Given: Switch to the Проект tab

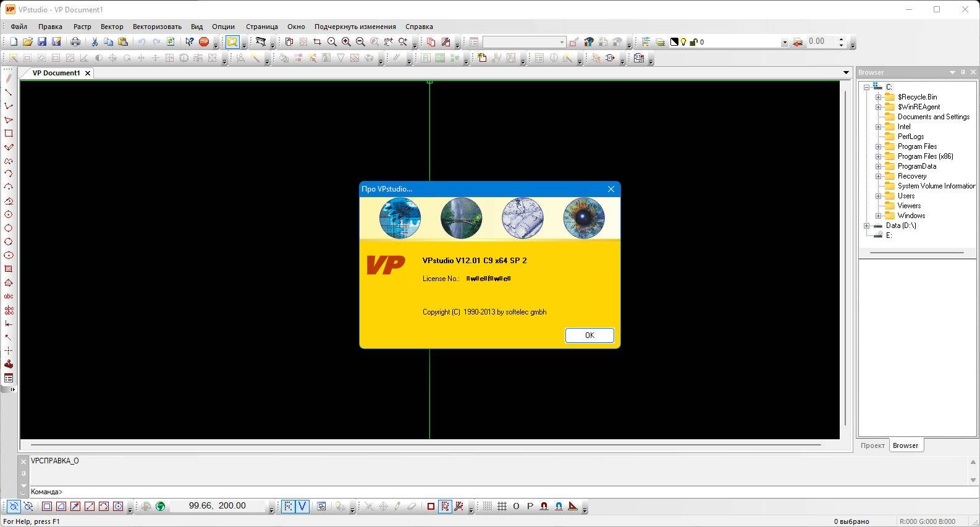Looking at the screenshot, I should tap(872, 445).
